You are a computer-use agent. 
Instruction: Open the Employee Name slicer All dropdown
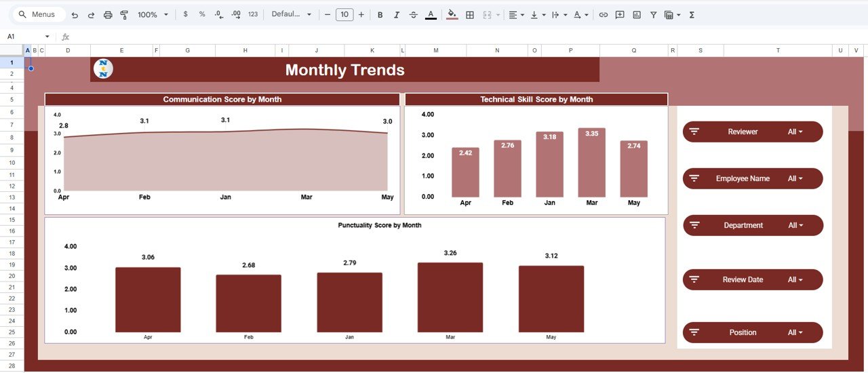pyautogui.click(x=795, y=178)
